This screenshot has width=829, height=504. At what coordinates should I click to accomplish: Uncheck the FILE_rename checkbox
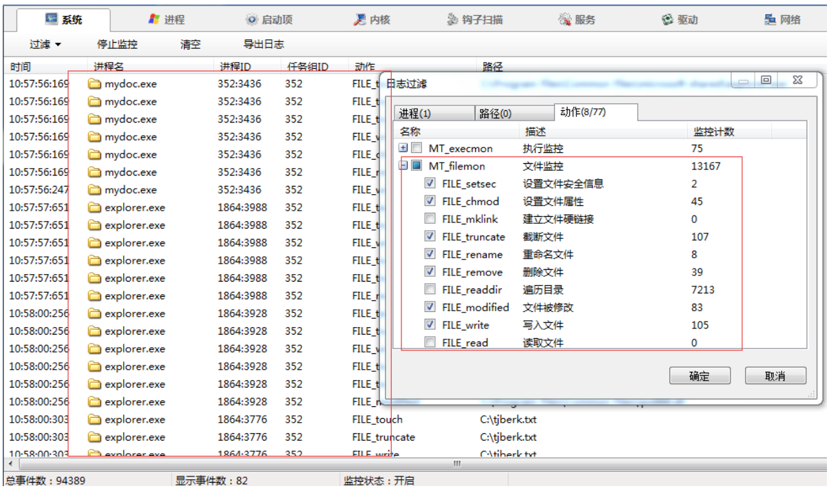(430, 254)
